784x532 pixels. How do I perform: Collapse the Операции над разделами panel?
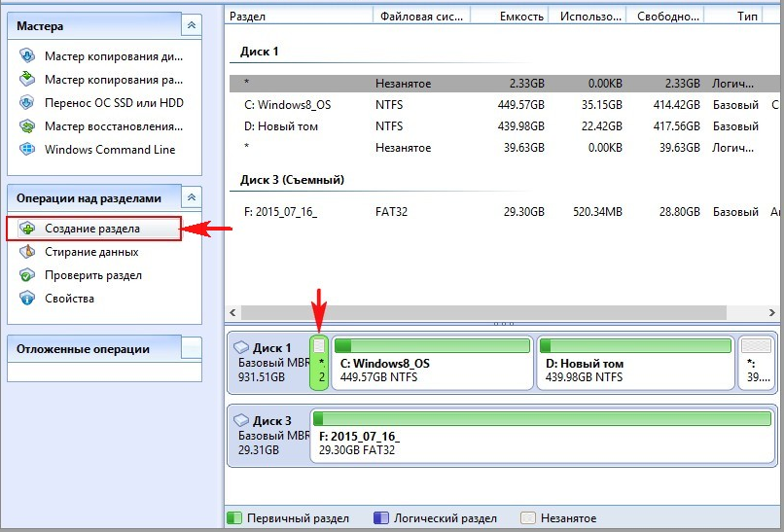(x=193, y=197)
